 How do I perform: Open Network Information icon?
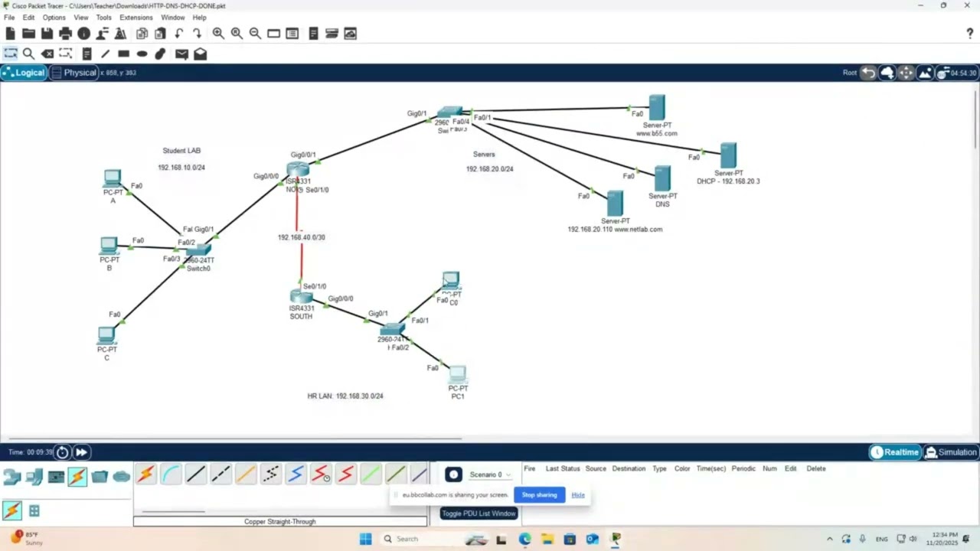[83, 34]
